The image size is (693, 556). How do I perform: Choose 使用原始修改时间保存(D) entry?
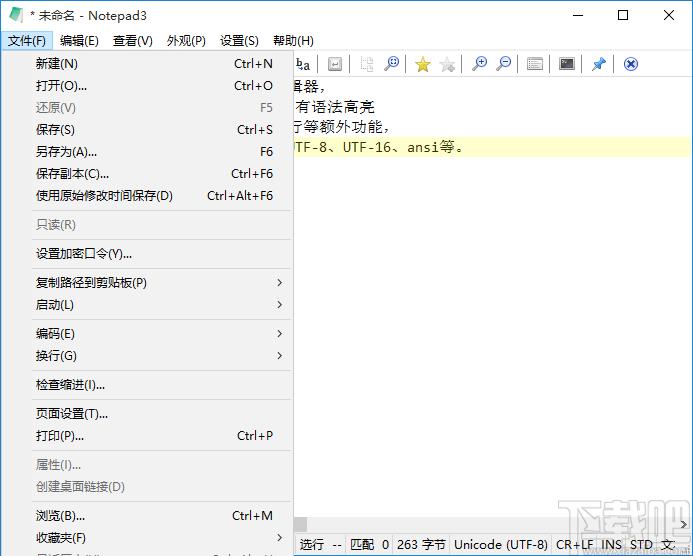(147, 195)
